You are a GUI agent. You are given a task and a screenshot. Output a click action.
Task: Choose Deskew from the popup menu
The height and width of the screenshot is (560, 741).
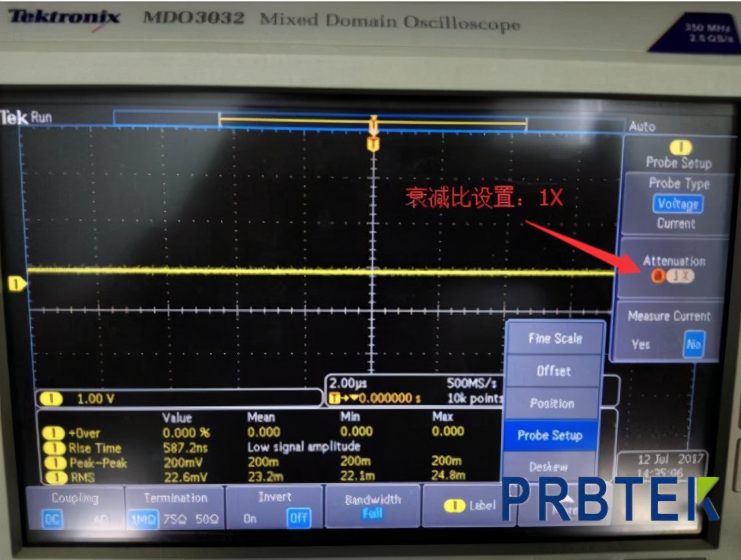point(548,467)
